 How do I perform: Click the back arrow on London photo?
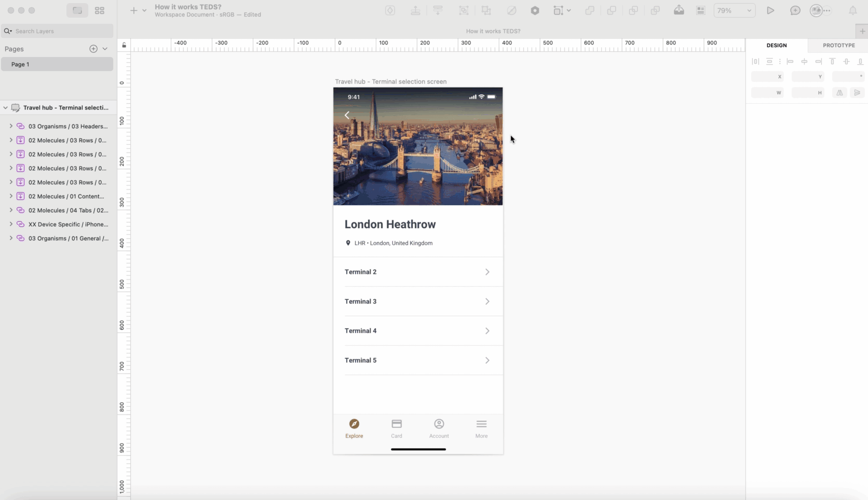pyautogui.click(x=347, y=115)
